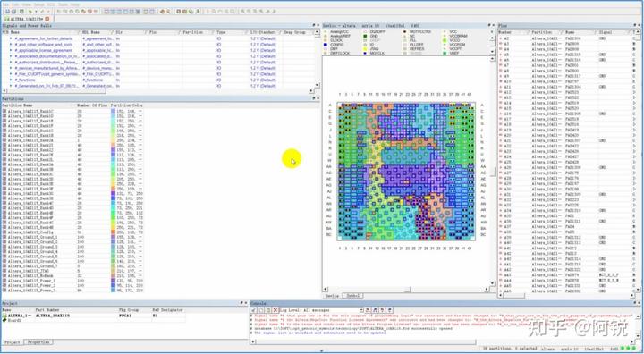
Task: Click the VCCIO legend color icon
Action: [x=445, y=40]
